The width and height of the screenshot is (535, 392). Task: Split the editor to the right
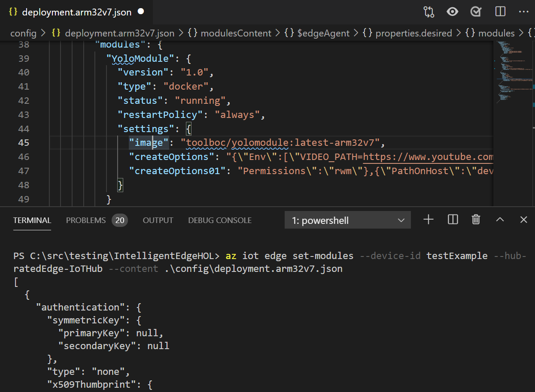(500, 12)
